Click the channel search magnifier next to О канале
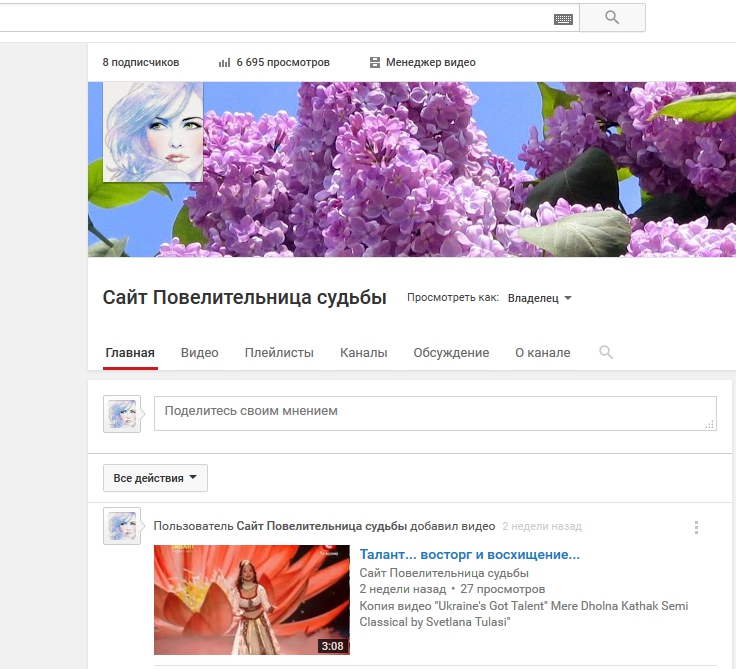The width and height of the screenshot is (736, 669). 605,352
